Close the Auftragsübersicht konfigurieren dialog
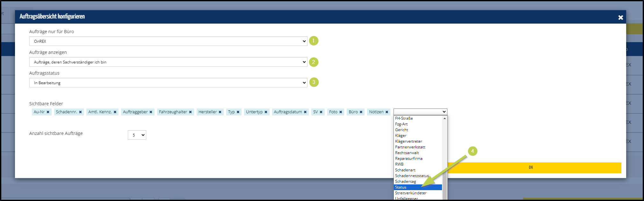This screenshot has height=201, width=644. click(620, 18)
